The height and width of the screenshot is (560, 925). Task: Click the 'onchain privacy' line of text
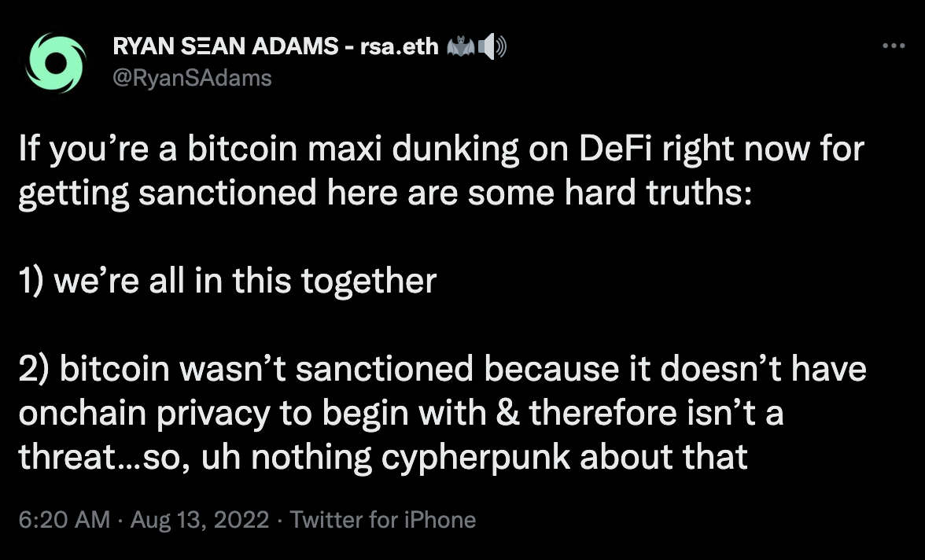coord(401,412)
